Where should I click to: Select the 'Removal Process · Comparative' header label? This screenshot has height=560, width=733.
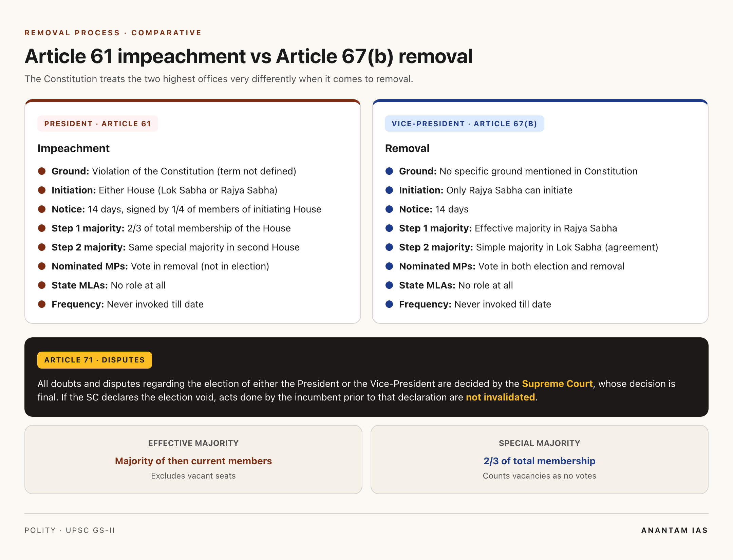click(113, 33)
